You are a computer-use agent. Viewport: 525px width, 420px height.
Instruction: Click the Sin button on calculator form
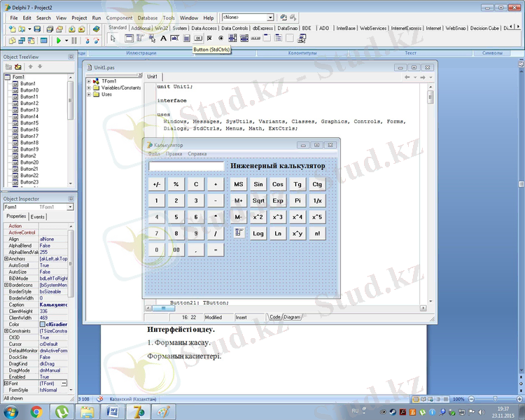click(x=258, y=184)
